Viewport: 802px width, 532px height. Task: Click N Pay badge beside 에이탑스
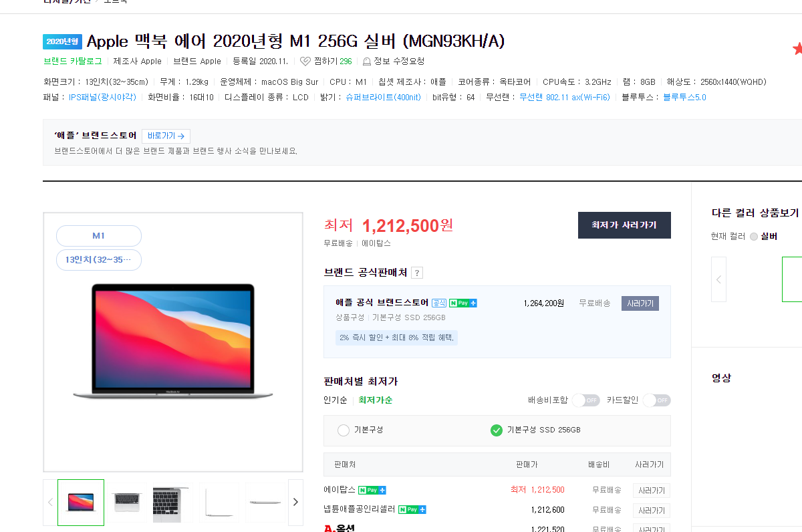(372, 490)
